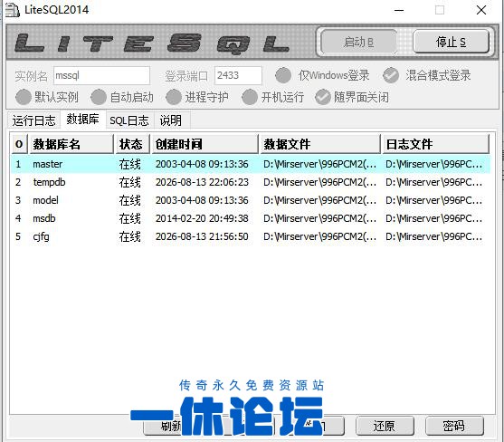Select the tempdb database row
This screenshot has height=442, width=504.
[x=251, y=182]
